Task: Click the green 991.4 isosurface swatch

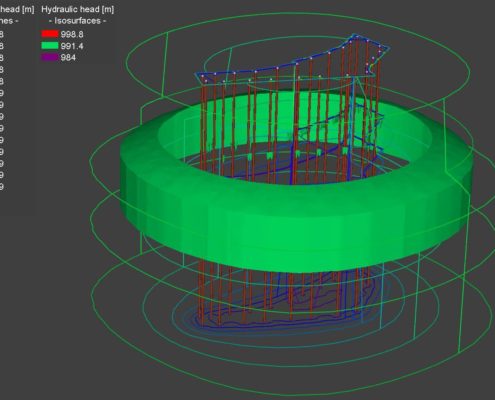Action: 50,46
